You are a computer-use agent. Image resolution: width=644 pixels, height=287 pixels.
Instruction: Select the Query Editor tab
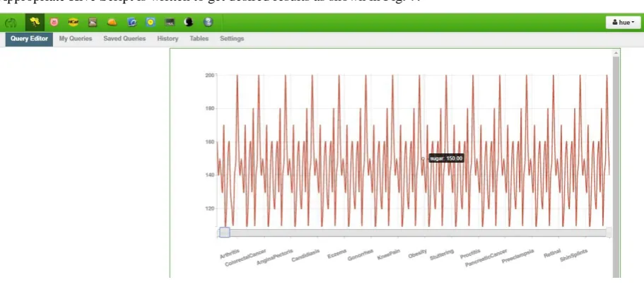pos(29,39)
